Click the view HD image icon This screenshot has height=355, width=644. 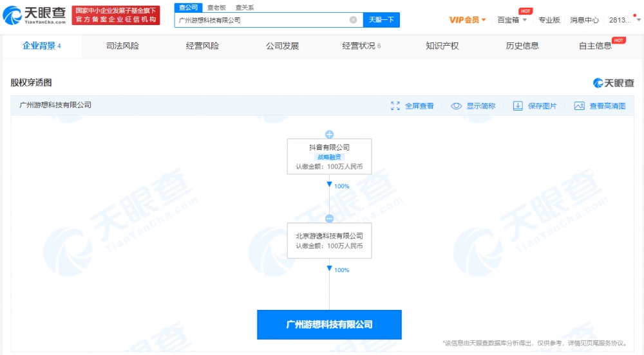click(x=579, y=105)
